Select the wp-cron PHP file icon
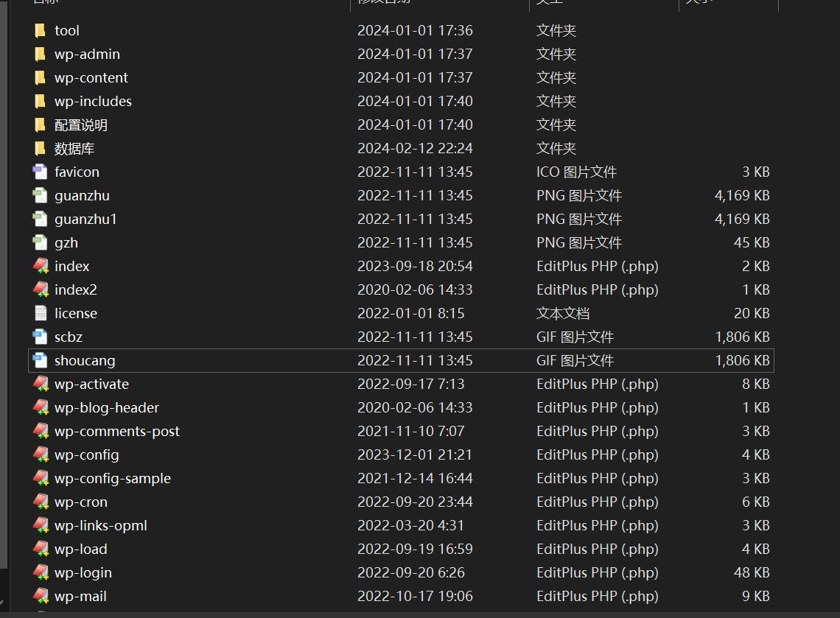Viewport: 840px width, 618px height. pos(40,502)
